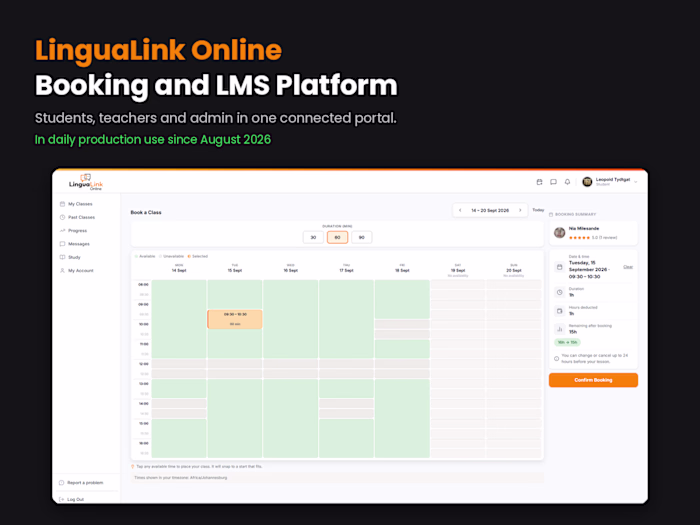Click the Nia Milesande teacher name
The width and height of the screenshot is (700, 525).
tap(584, 229)
